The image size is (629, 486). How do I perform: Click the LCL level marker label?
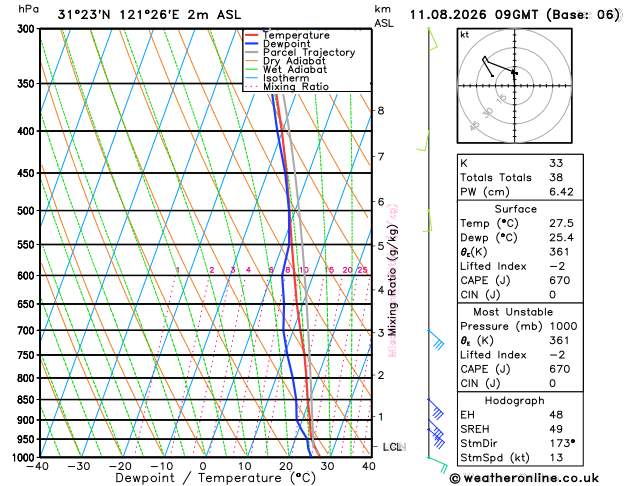pos(392,447)
